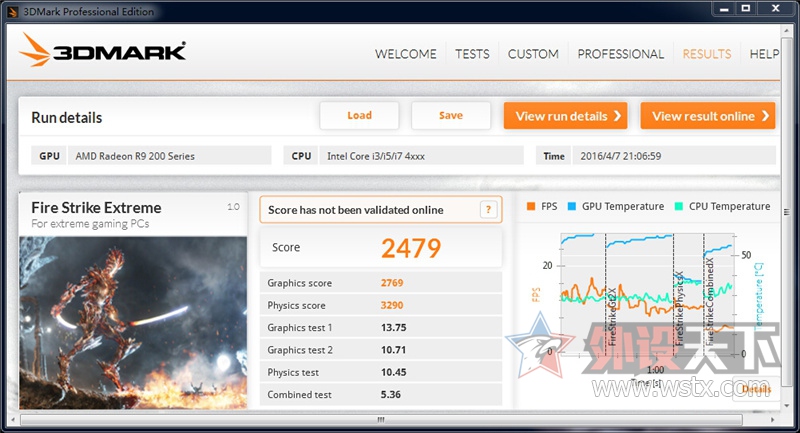Image resolution: width=800 pixels, height=433 pixels.
Task: Click the Combined test row value 5.36
Action: (x=390, y=395)
